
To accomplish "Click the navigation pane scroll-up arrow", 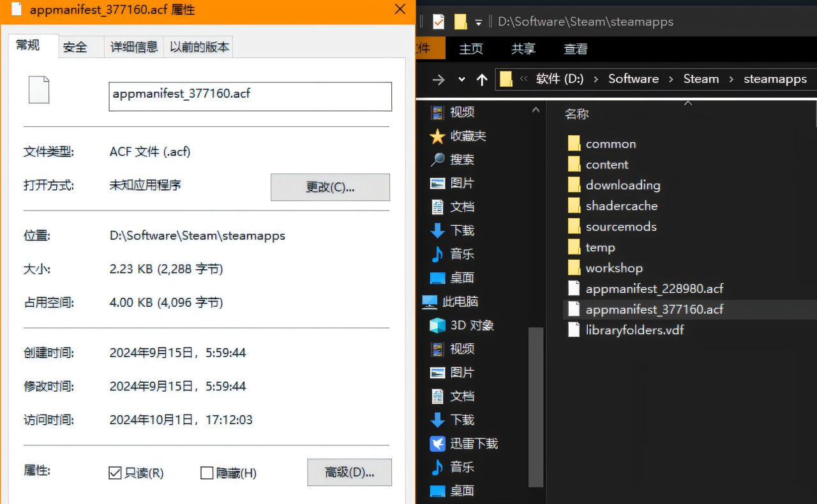I will (536, 110).
